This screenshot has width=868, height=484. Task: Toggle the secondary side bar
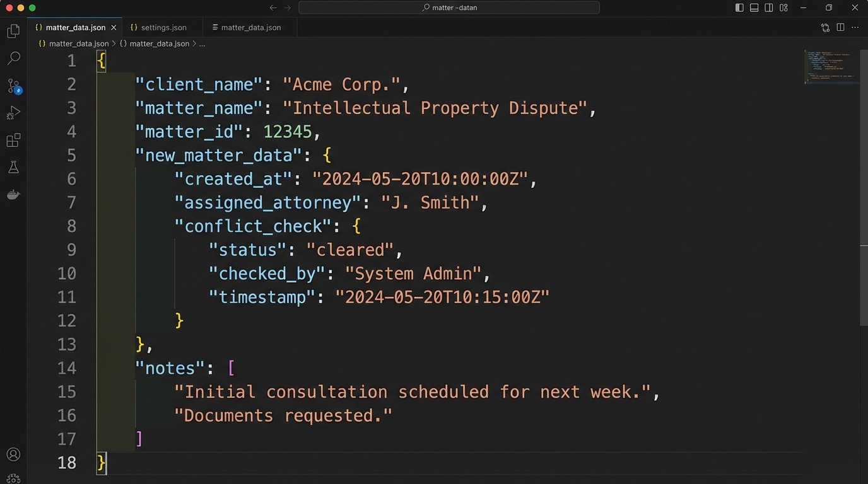768,7
